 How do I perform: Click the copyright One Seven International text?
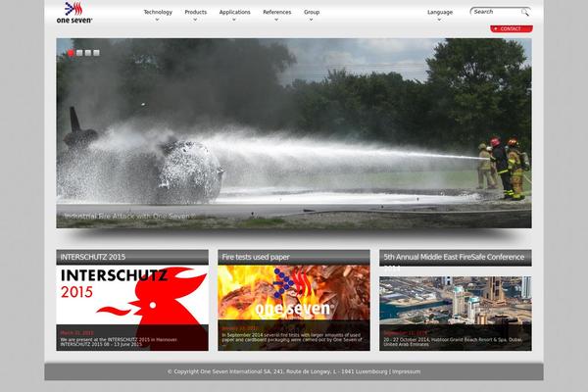[277, 371]
